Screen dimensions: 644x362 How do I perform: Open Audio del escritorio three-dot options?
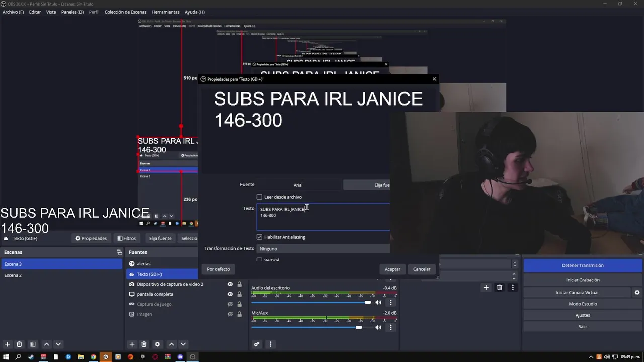390,302
